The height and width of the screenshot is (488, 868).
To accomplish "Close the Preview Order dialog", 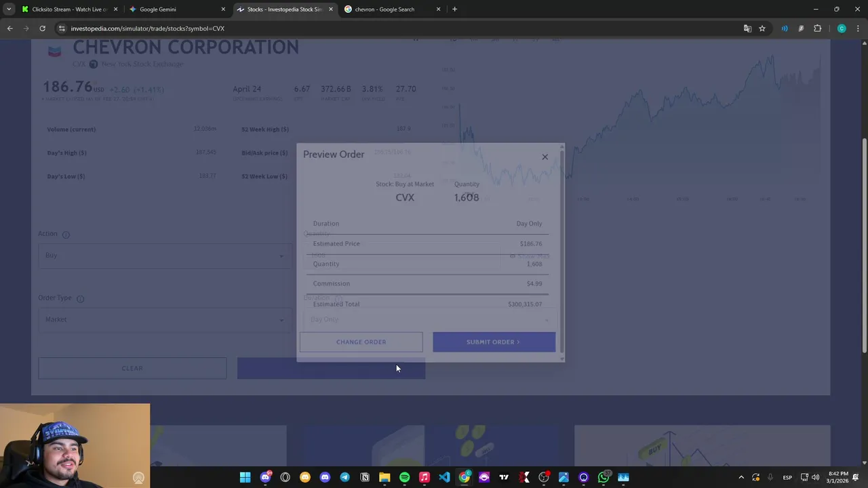I will pos(545,157).
